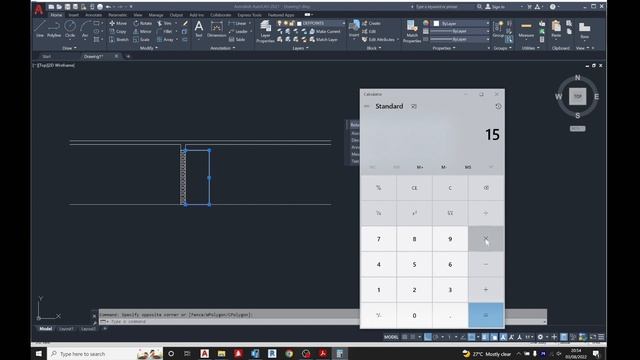
Task: Toggle snap mode in status bar
Action: pos(413,337)
